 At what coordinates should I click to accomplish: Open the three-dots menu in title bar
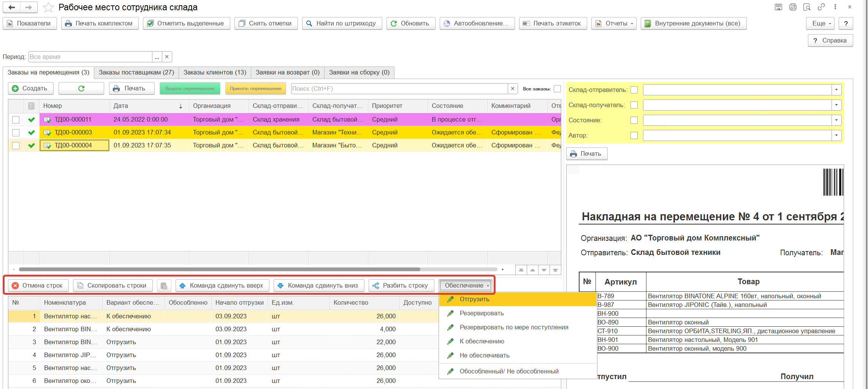click(835, 7)
